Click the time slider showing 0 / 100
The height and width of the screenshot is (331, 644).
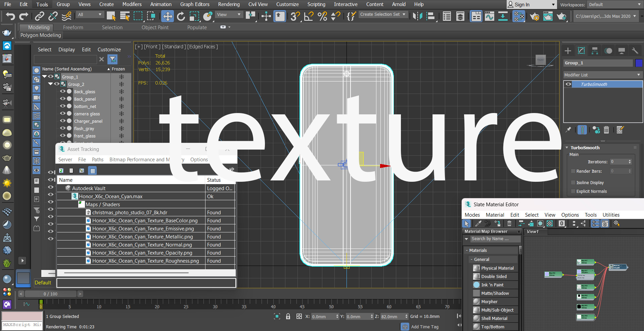coord(50,294)
